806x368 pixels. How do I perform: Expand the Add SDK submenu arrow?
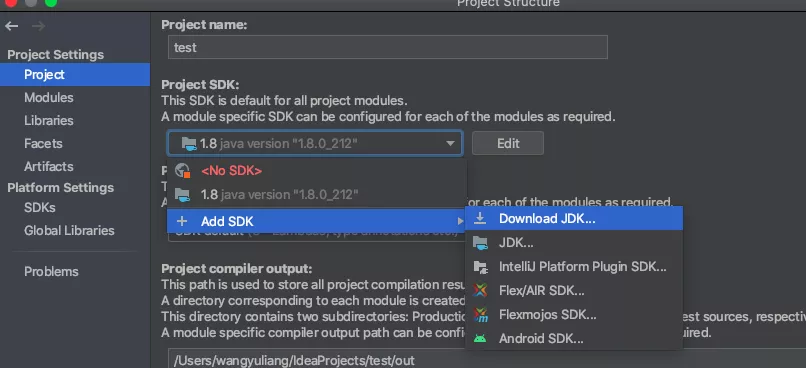coord(460,222)
